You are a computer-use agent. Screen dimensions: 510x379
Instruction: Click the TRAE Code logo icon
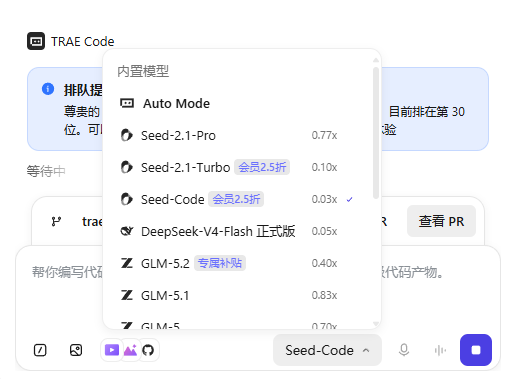coord(36,41)
